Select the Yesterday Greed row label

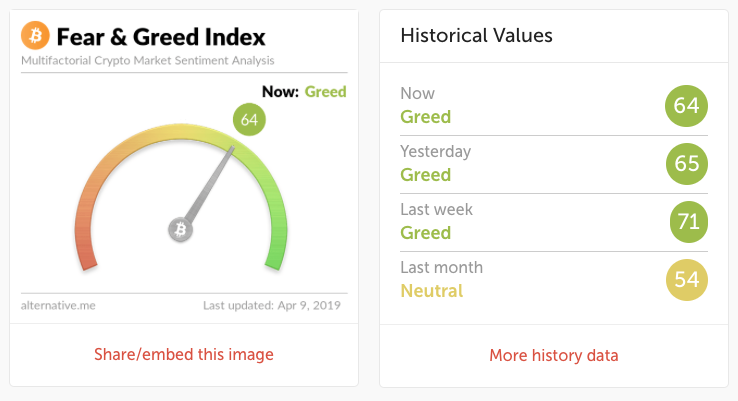425,175
